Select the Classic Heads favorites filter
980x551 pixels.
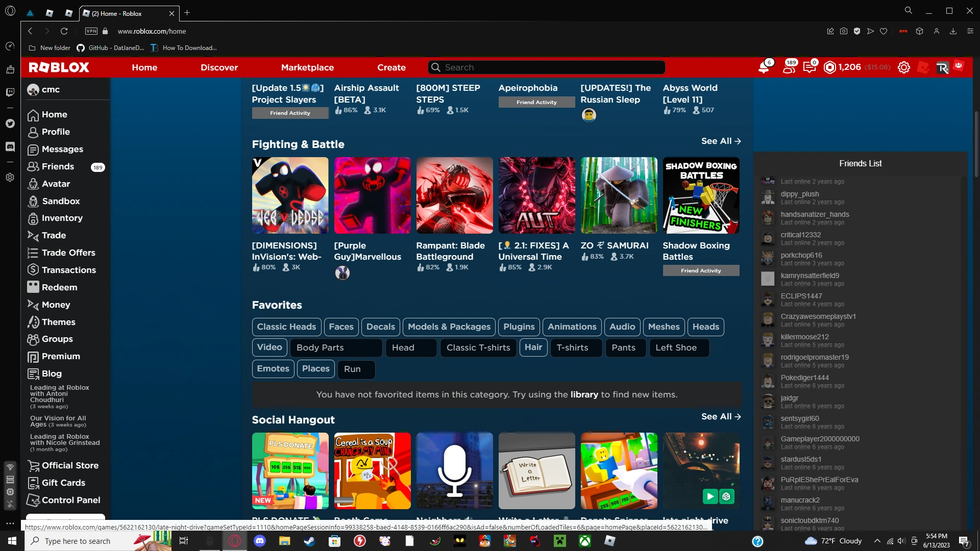pos(286,327)
